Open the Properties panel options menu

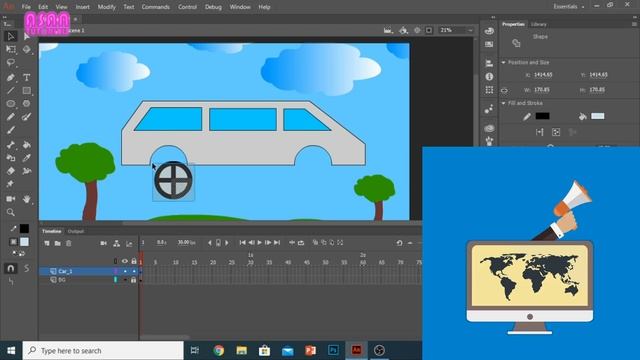coord(634,24)
